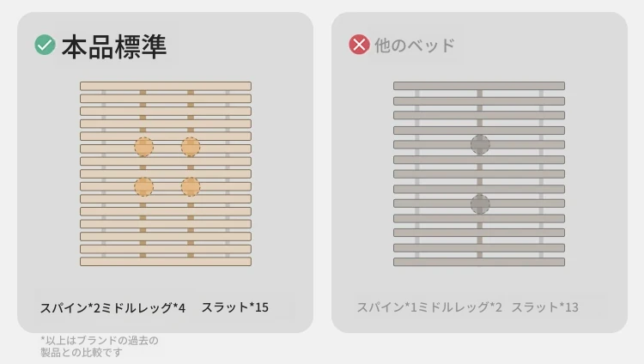Click the green checkmark icon
Viewport: 644px width, 364px height.
coord(45,45)
